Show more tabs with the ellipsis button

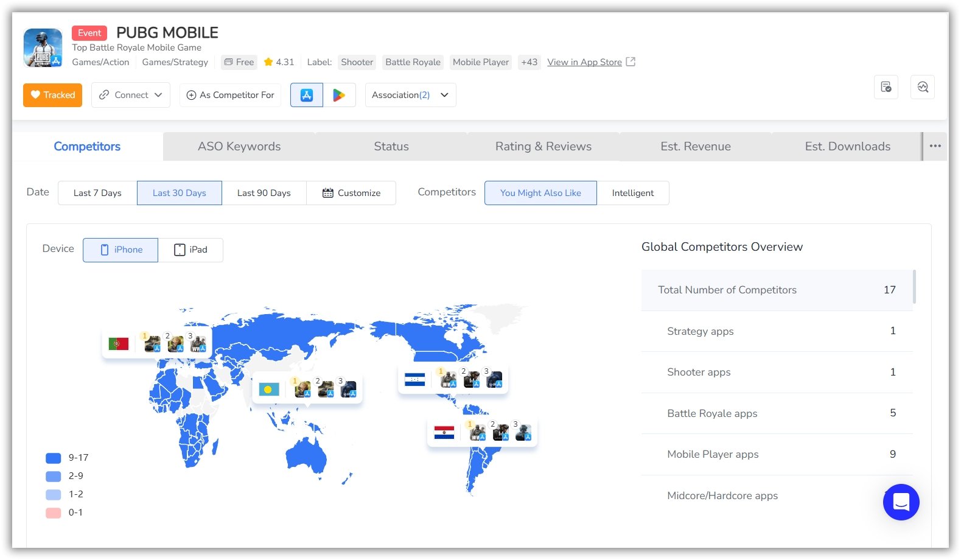pos(935,147)
